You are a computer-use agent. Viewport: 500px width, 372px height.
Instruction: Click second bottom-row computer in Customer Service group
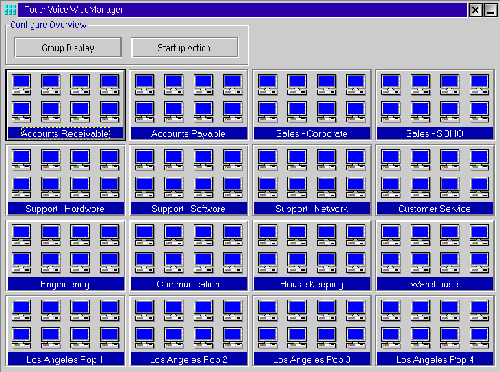point(420,187)
